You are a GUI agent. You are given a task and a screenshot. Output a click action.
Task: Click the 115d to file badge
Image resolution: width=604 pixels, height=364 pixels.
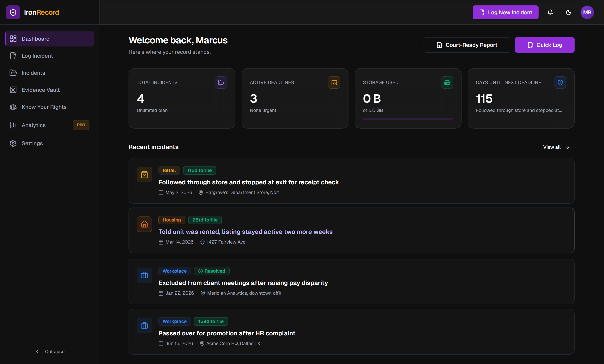199,170
